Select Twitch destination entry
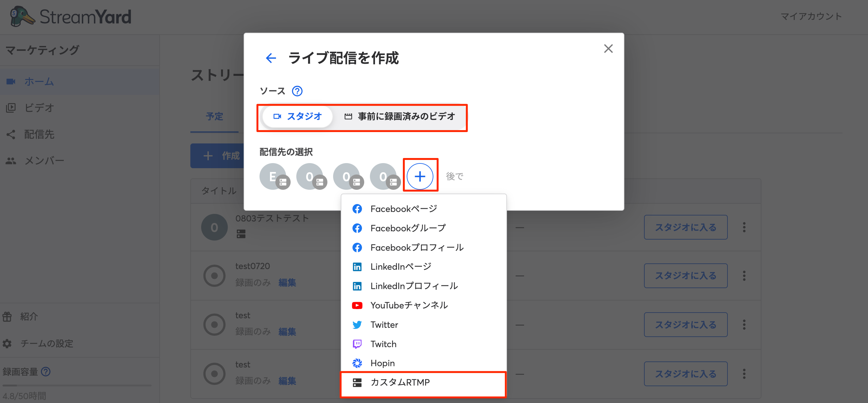 pos(424,344)
